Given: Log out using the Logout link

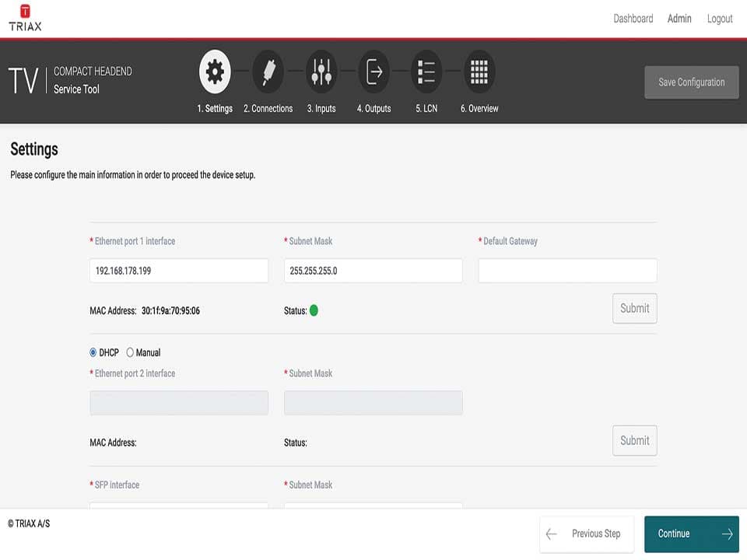Looking at the screenshot, I should pyautogui.click(x=720, y=19).
